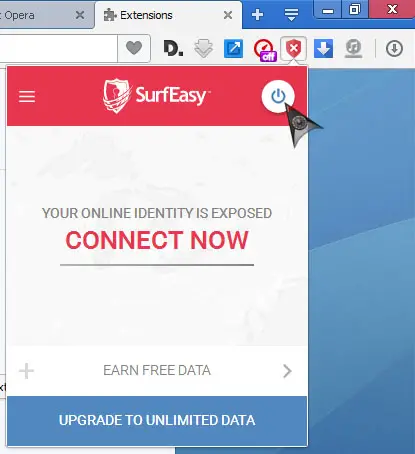
Task: Click Upgrade to Unlimited Data button
Action: pyautogui.click(x=157, y=421)
